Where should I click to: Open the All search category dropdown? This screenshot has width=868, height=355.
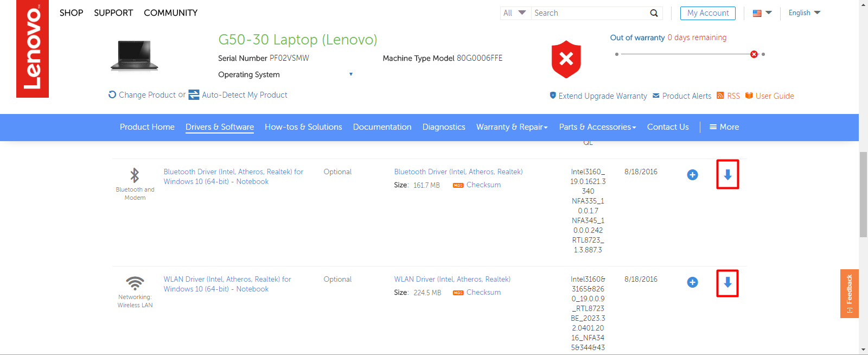pos(515,13)
